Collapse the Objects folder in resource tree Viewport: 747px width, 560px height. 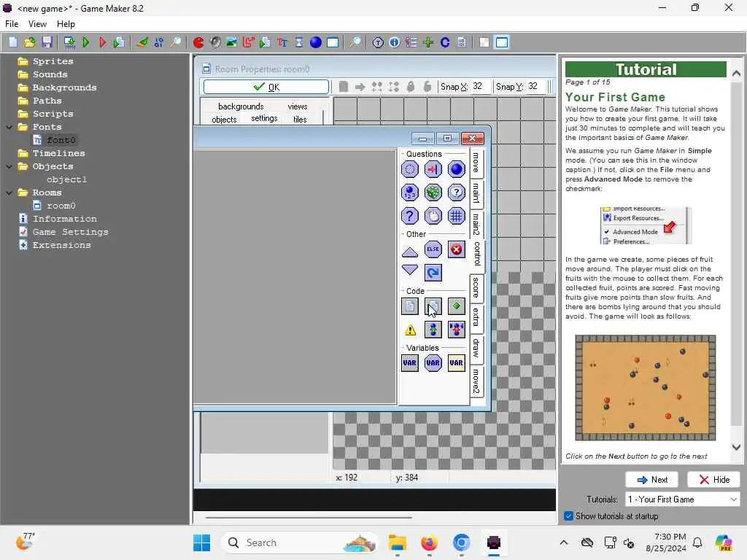(9, 167)
